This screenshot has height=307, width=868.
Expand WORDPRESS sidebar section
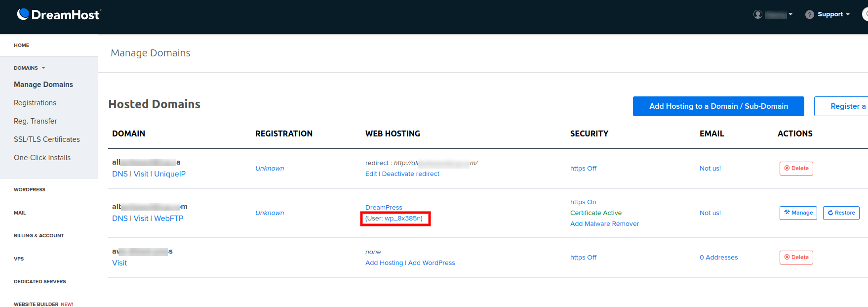pos(30,189)
